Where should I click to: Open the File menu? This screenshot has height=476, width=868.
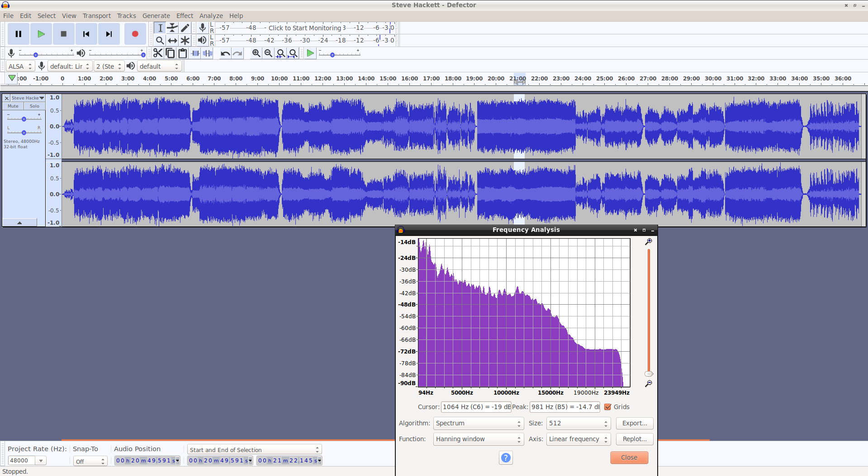[x=9, y=16]
